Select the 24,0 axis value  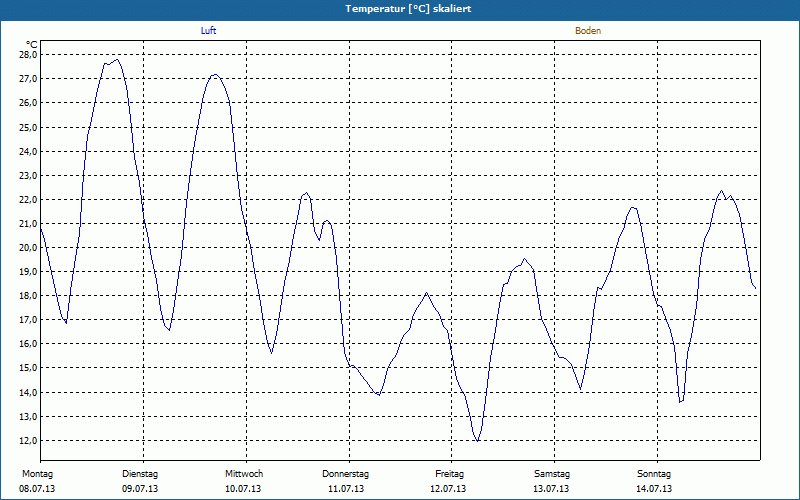(28, 151)
